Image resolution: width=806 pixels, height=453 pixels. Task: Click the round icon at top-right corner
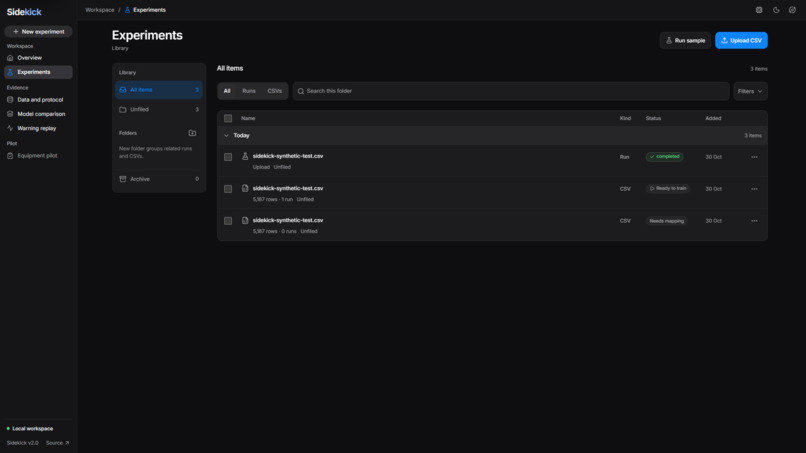coord(792,10)
